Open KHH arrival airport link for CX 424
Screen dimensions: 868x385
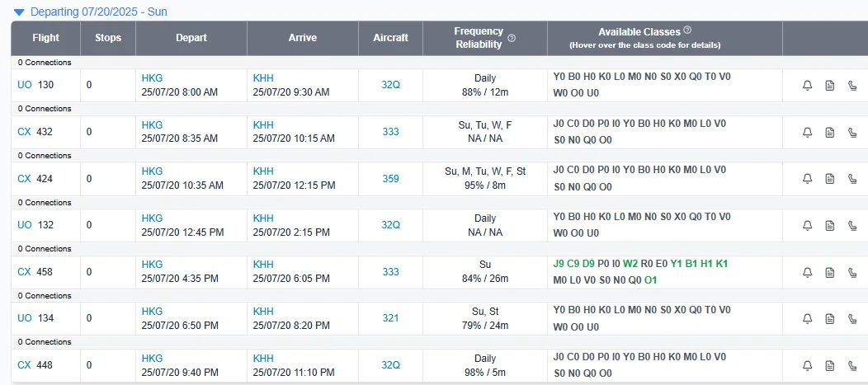click(263, 171)
